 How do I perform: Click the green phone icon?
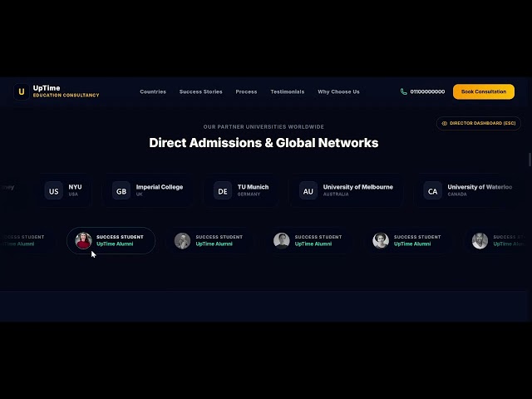pos(404,91)
